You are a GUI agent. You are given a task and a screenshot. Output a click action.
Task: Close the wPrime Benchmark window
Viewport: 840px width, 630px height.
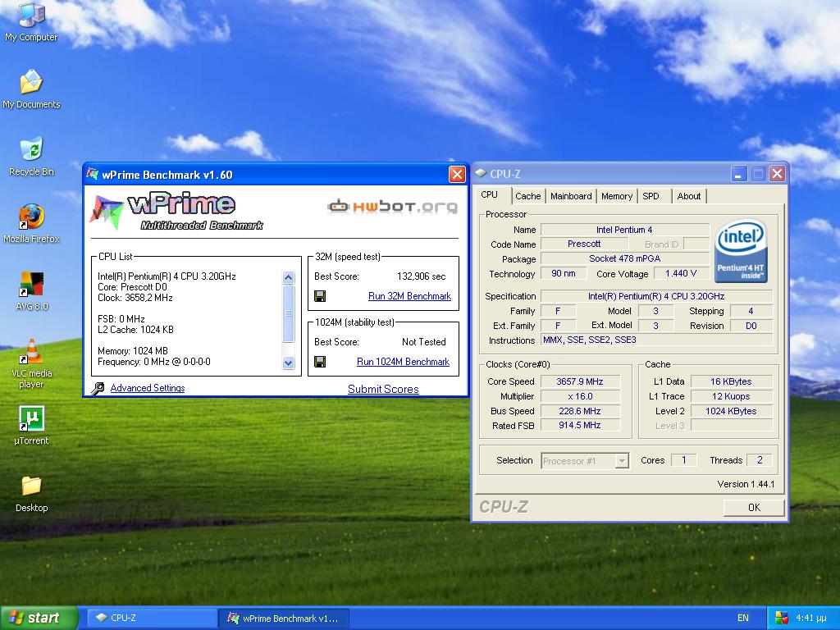(x=456, y=174)
